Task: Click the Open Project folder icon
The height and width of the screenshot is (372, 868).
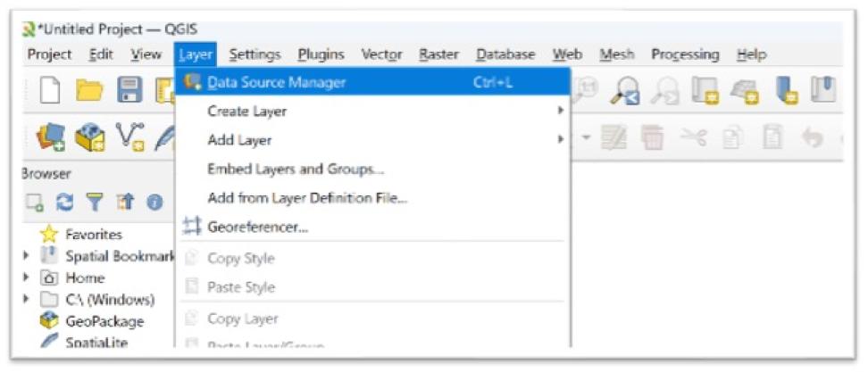Action: [x=90, y=91]
